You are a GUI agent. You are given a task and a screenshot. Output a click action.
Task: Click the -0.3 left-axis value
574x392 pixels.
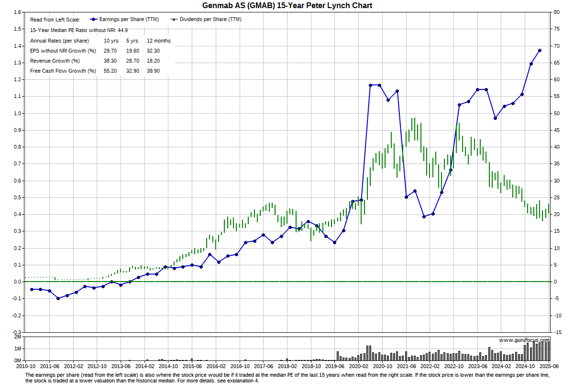[17, 332]
